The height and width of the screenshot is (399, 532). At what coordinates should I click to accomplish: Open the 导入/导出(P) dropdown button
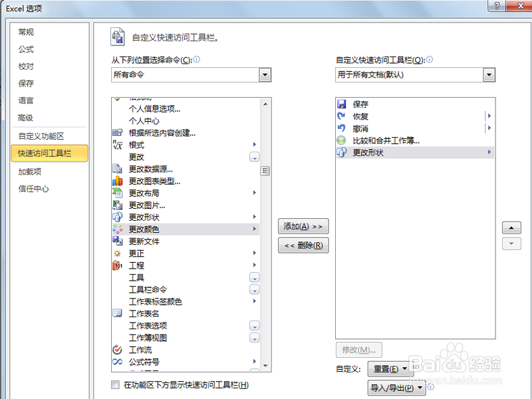point(396,388)
